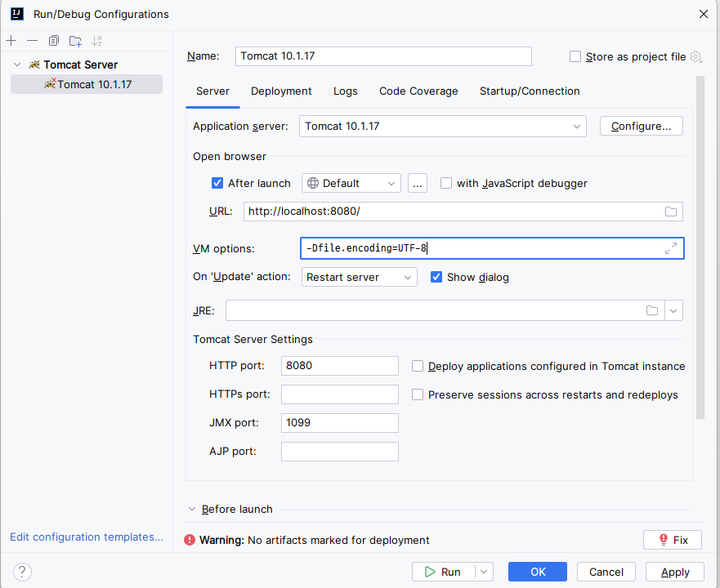This screenshot has width=720, height=588.
Task: Close the Run/Debug Configurations dialog
Action: click(704, 14)
